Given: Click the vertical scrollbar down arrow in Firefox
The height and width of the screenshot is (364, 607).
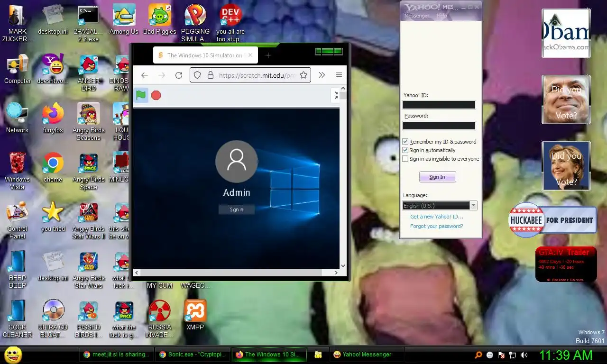Looking at the screenshot, I should tap(343, 265).
